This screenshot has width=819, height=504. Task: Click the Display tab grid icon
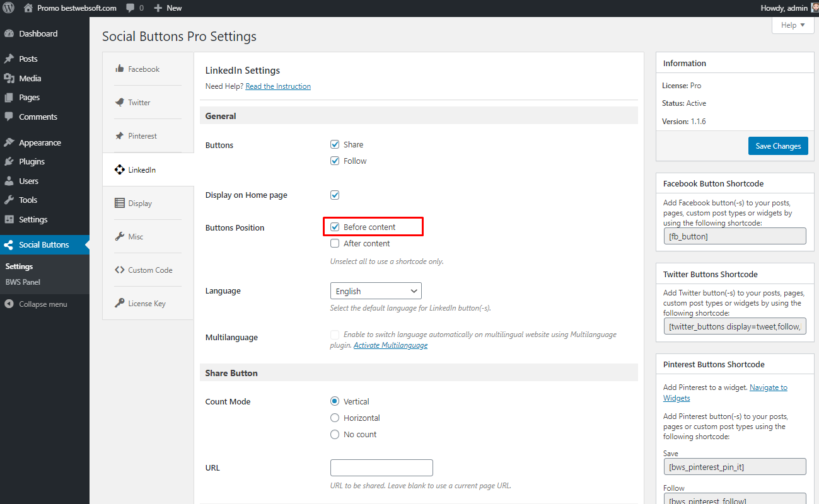coord(119,203)
